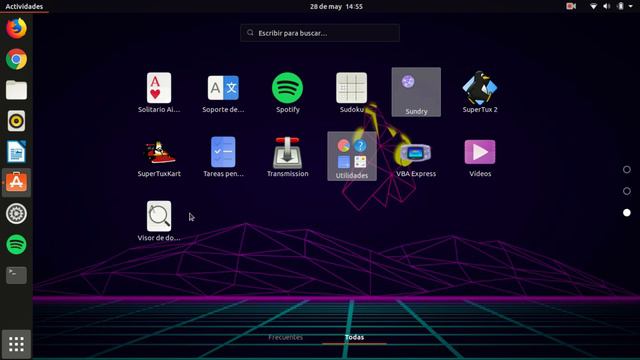Image resolution: width=640 pixels, height=360 pixels.
Task: Open Tareas pendientes app
Action: click(223, 157)
